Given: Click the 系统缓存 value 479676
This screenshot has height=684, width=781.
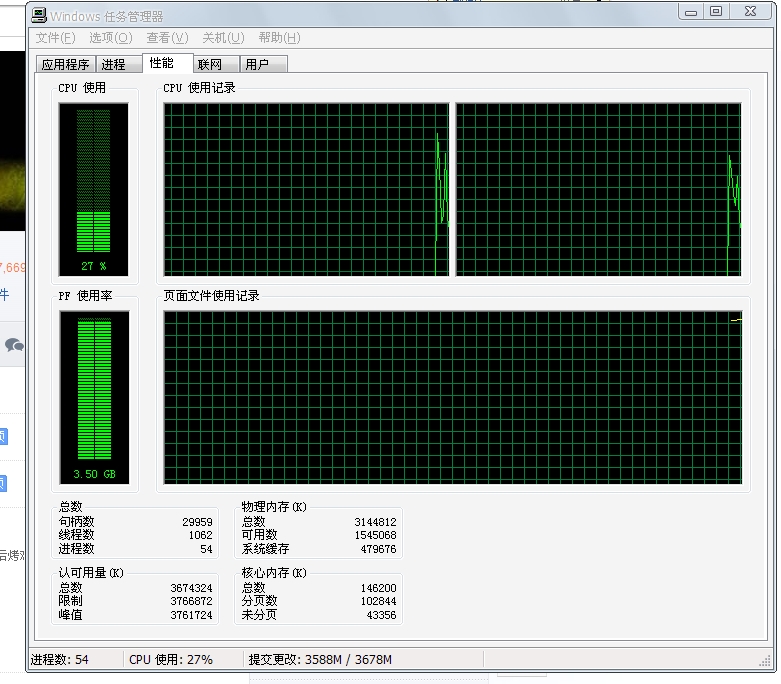Looking at the screenshot, I should (x=379, y=549).
